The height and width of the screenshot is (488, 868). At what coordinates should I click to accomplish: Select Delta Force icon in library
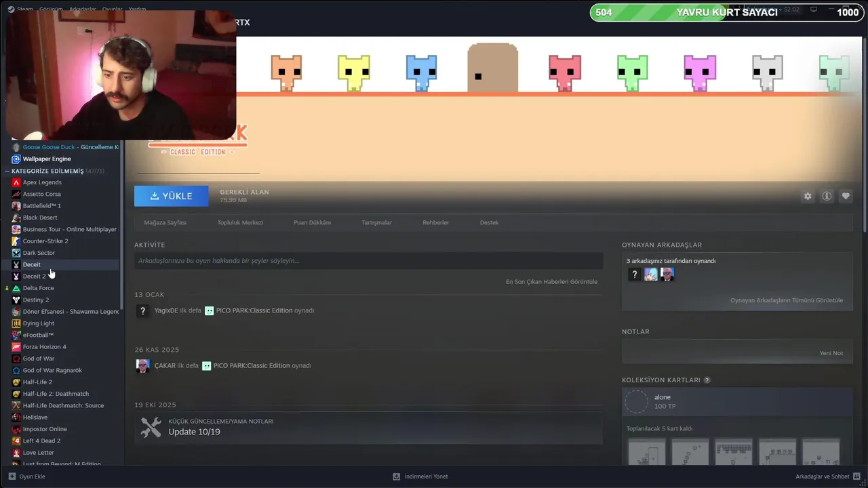(16, 288)
